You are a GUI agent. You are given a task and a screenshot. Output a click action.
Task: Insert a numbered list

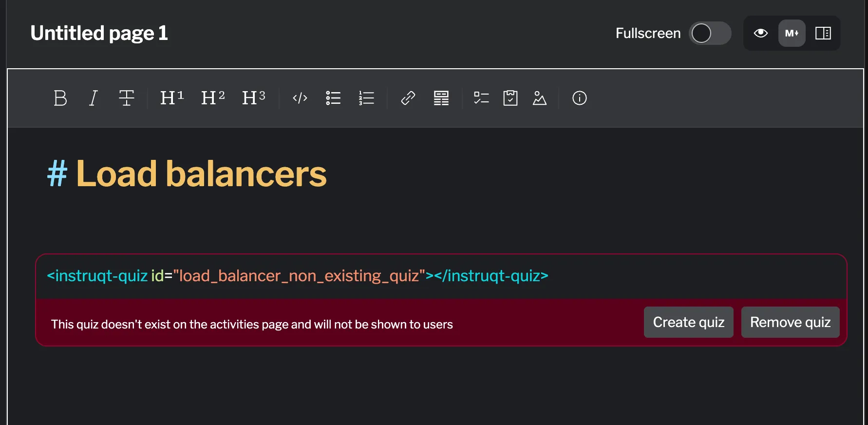click(x=366, y=98)
